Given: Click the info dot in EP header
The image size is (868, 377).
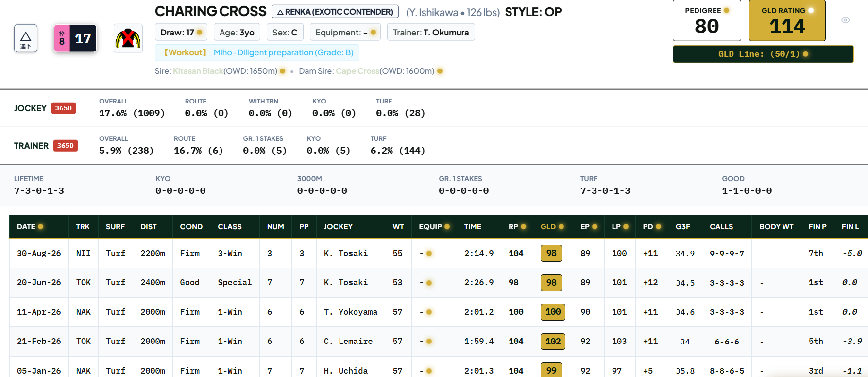Looking at the screenshot, I should click(x=595, y=226).
